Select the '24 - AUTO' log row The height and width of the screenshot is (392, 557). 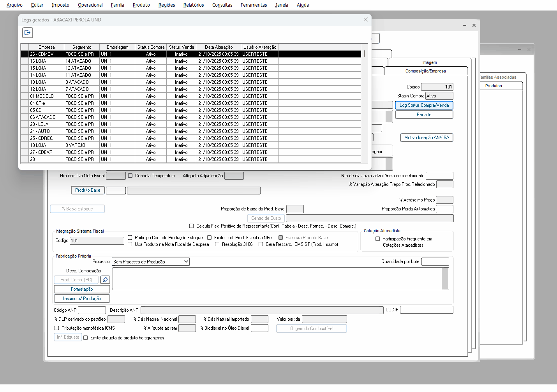coord(191,131)
